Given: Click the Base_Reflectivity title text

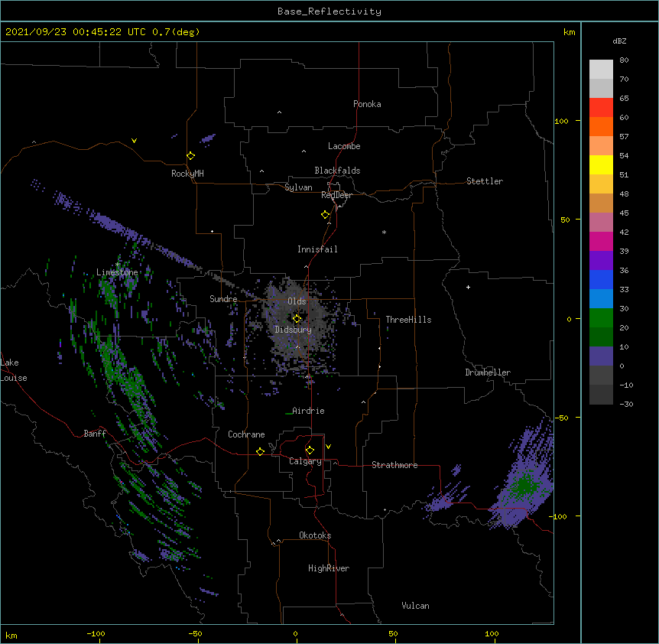Looking at the screenshot, I should [x=329, y=11].
